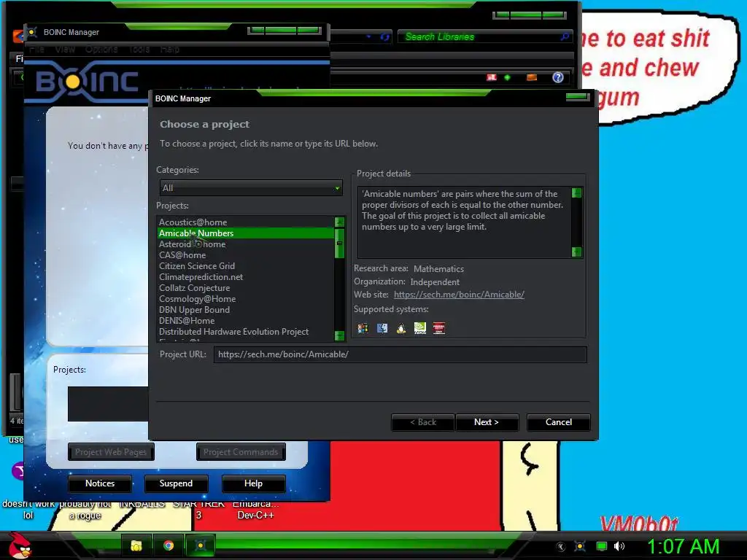Open Tools menu in BOINC Manager background window
This screenshot has height=560, width=747.
[x=139, y=49]
